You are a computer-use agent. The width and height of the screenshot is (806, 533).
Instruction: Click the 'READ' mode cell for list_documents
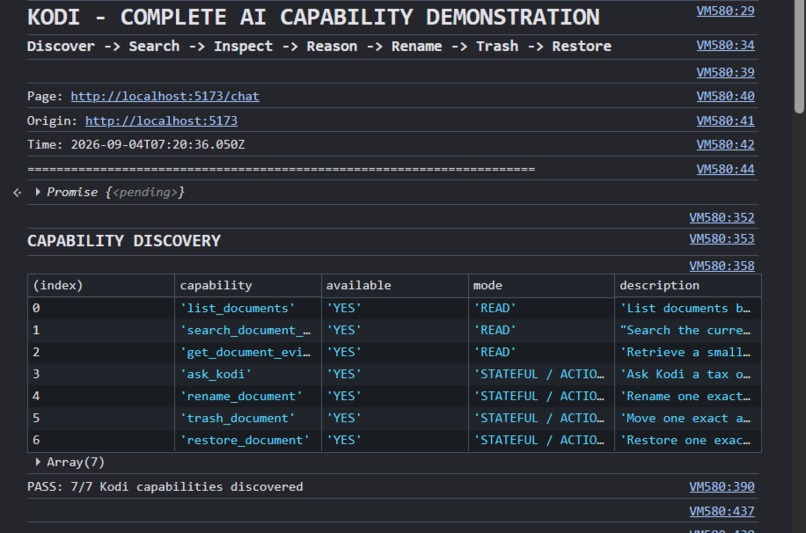541,308
